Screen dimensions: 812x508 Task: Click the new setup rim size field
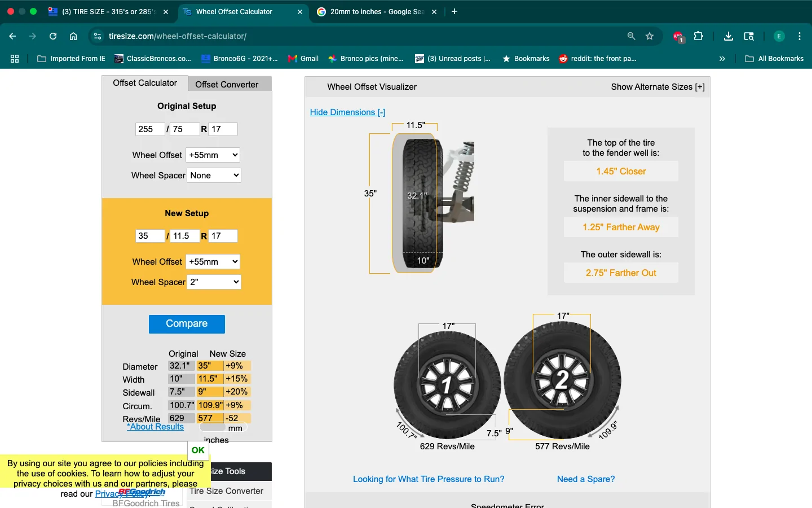[x=223, y=236]
